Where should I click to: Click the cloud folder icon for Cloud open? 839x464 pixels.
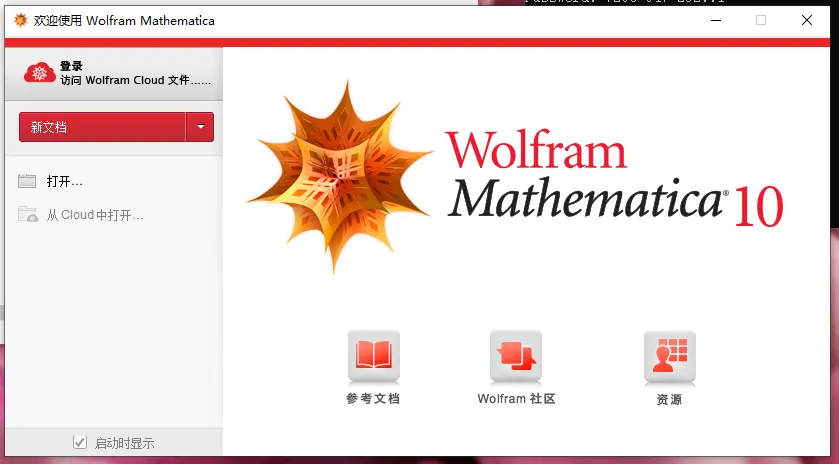coord(28,215)
